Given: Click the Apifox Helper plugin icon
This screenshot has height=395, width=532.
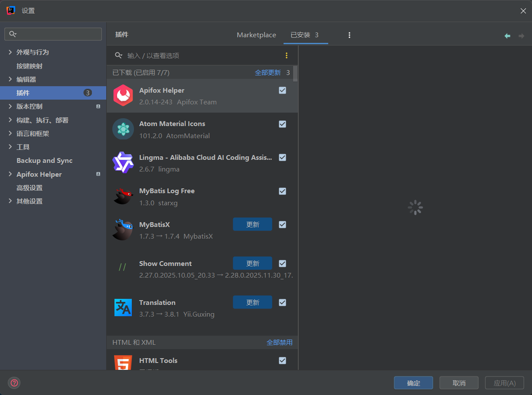Looking at the screenshot, I should [x=123, y=96].
